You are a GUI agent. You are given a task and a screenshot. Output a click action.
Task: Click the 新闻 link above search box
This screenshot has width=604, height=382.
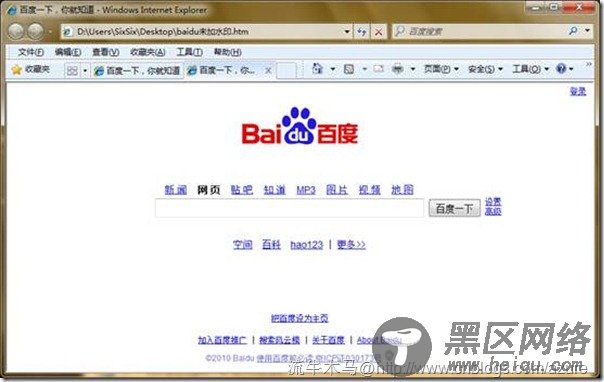tap(176, 189)
